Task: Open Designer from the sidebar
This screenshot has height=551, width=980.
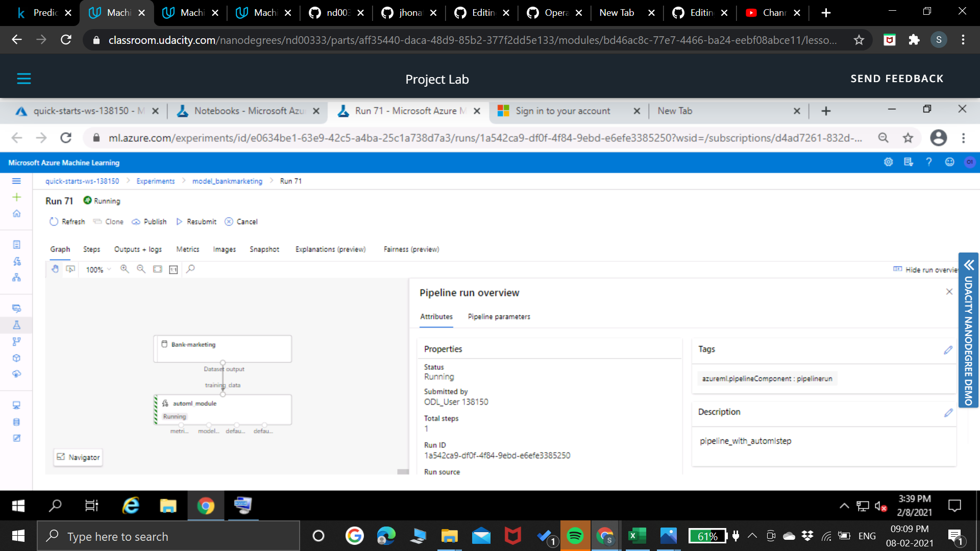Action: [16, 278]
